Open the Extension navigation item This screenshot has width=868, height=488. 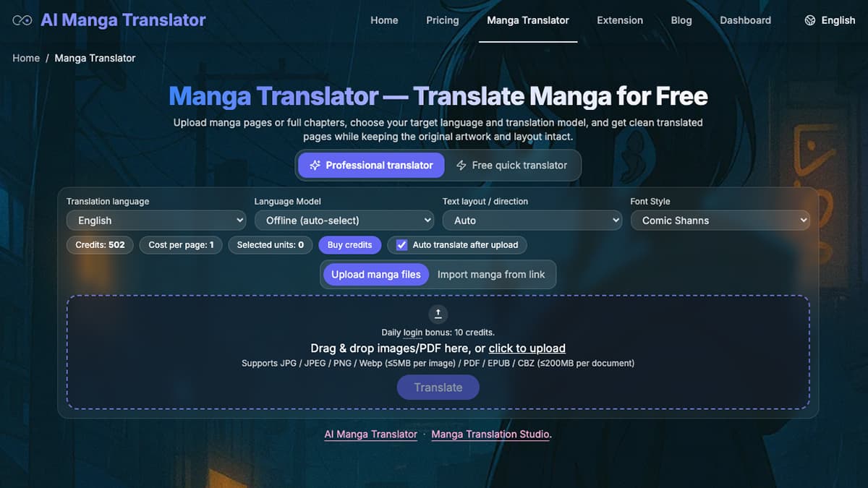[x=620, y=20]
